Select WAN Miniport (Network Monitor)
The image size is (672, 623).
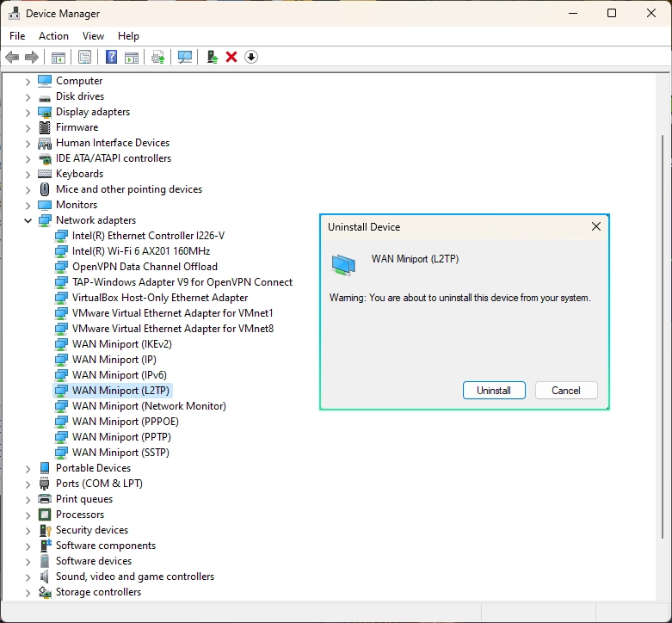tap(149, 406)
